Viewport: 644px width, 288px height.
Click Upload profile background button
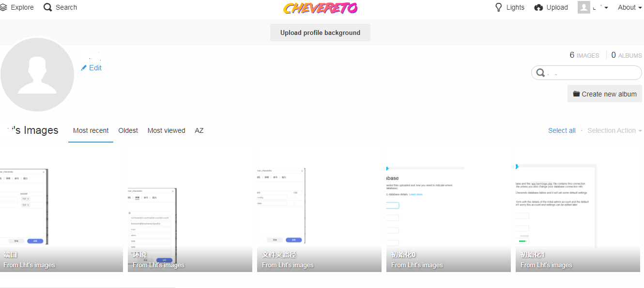[x=320, y=32]
